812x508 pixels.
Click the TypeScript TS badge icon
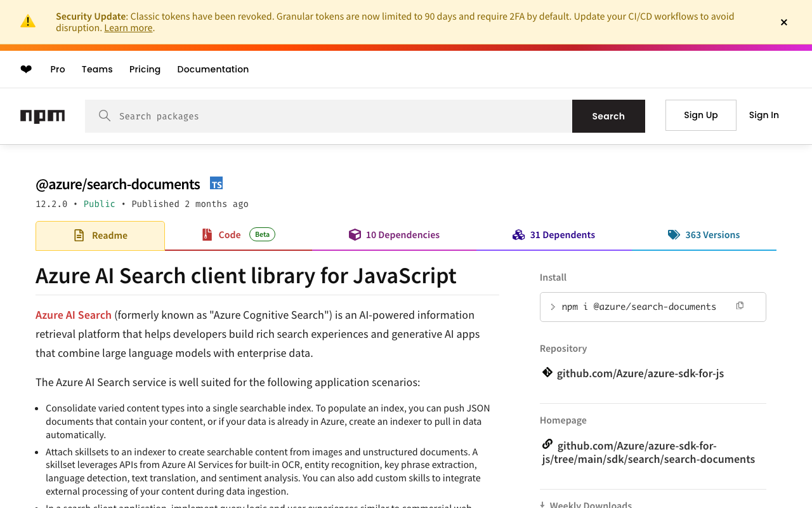tap(216, 184)
